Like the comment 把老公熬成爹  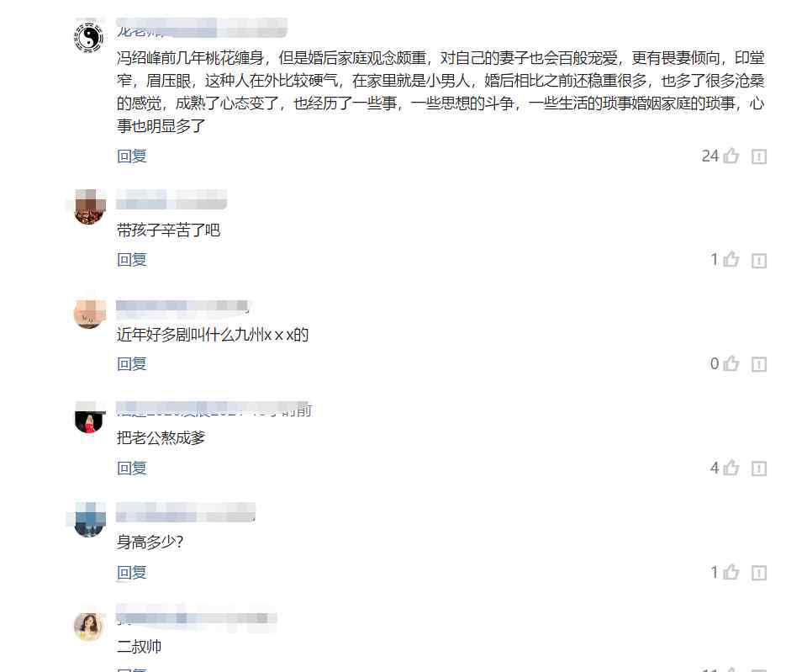[x=731, y=468]
